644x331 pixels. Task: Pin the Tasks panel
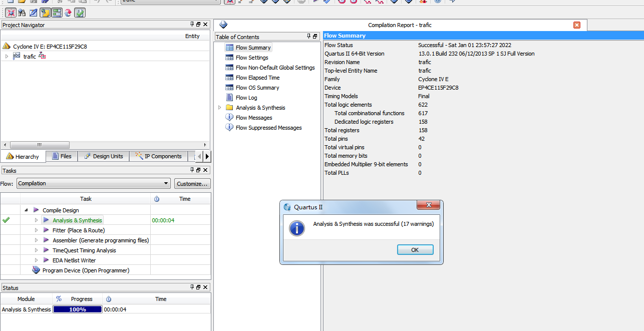pyautogui.click(x=192, y=170)
